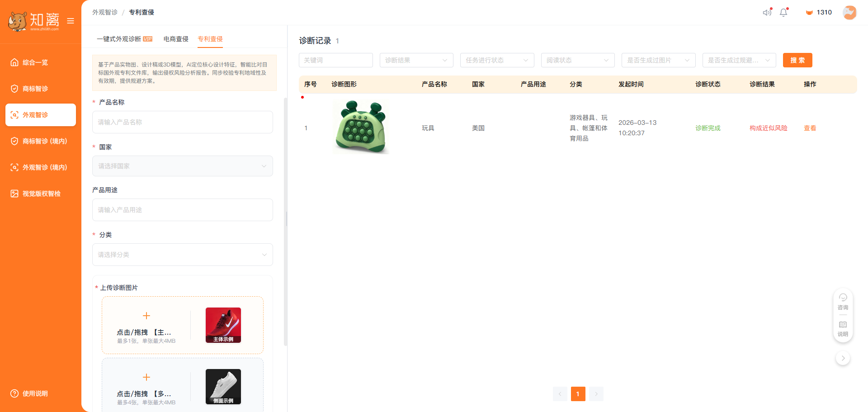The height and width of the screenshot is (412, 868).
Task: Select the 专利查侵 tab
Action: [x=210, y=39]
